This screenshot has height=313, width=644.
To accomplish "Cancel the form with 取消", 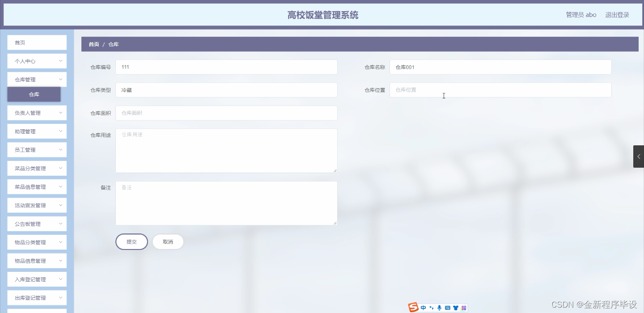I will 168,241.
